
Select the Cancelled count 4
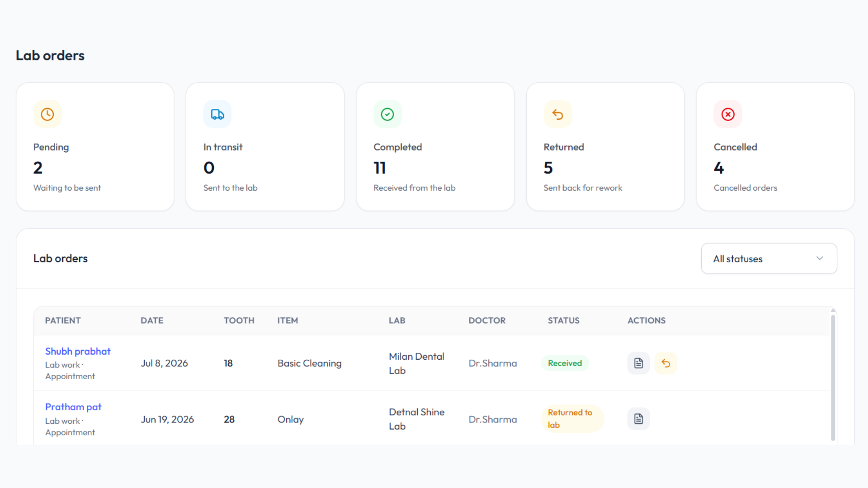[719, 168]
